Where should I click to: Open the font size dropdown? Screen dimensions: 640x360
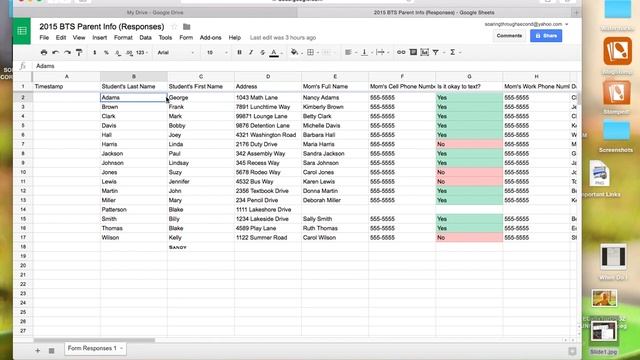216,52
